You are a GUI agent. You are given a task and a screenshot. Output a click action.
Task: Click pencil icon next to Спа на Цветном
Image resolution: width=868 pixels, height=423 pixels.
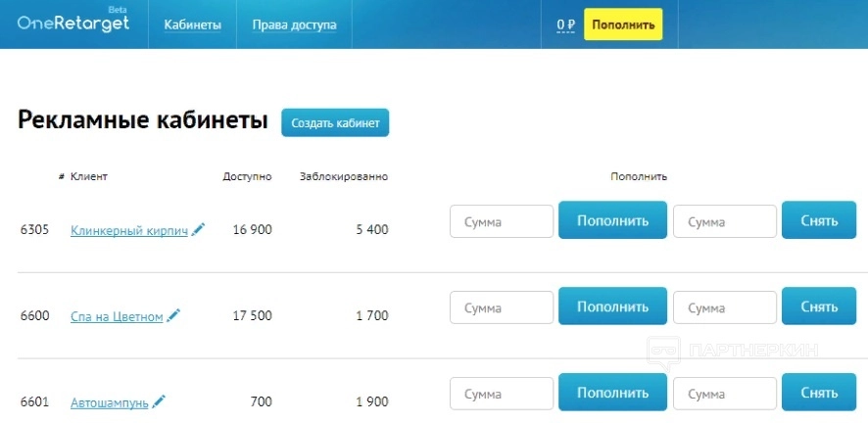point(174,315)
